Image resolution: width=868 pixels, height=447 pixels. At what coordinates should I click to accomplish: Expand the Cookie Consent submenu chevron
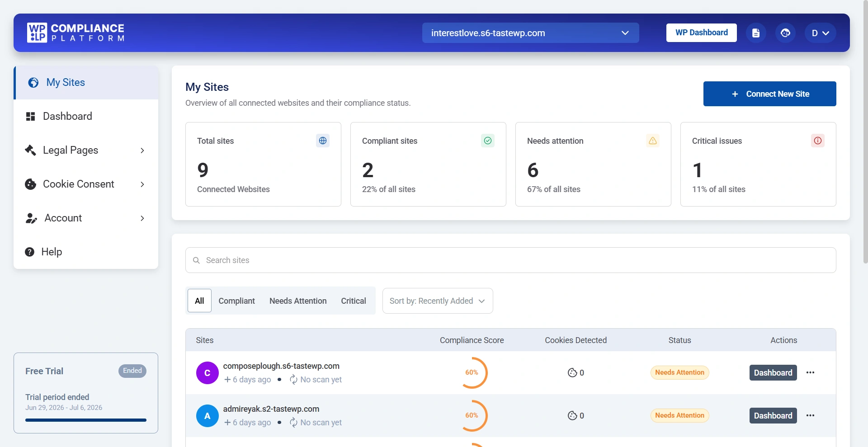pyautogui.click(x=142, y=184)
